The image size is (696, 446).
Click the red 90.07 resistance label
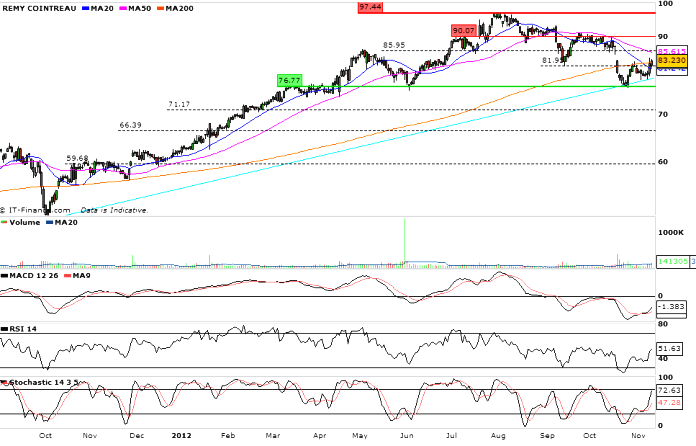click(463, 31)
